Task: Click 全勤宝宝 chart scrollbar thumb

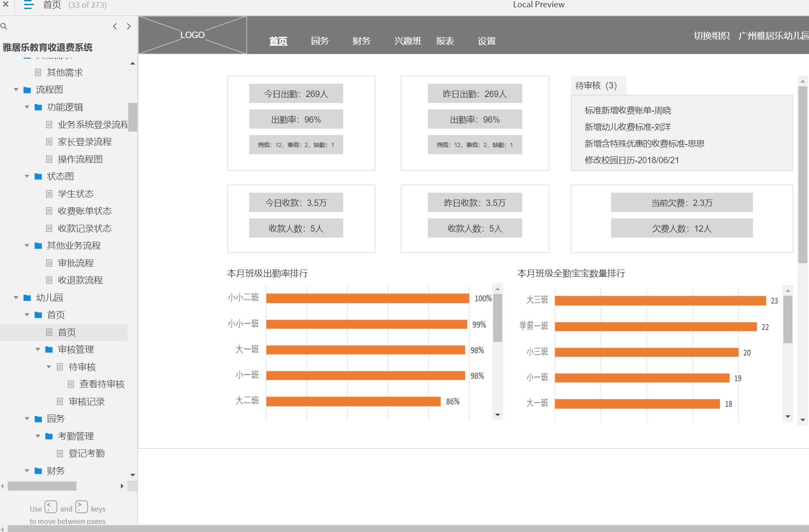Action: click(788, 319)
